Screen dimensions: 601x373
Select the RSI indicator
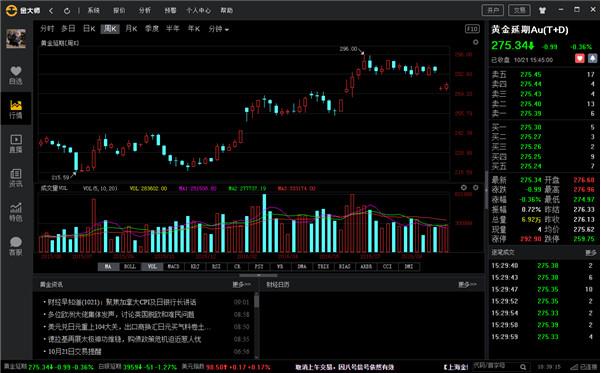point(216,266)
